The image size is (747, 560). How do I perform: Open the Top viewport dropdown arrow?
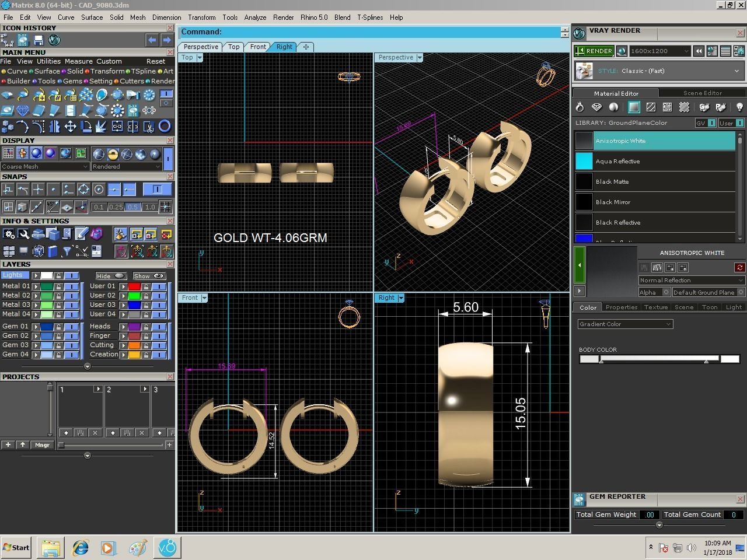pos(200,58)
